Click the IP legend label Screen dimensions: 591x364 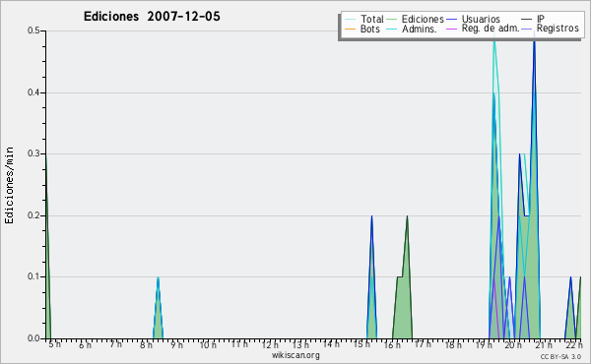(541, 19)
